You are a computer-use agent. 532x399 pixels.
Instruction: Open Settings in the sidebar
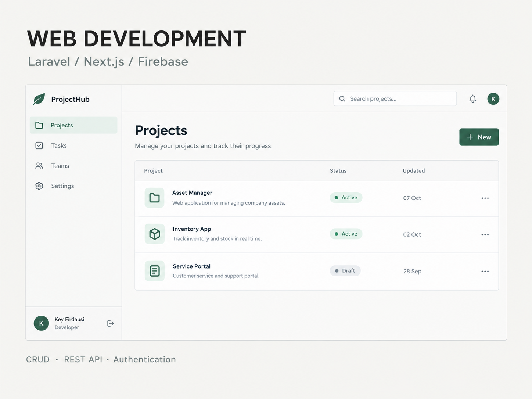click(73, 186)
